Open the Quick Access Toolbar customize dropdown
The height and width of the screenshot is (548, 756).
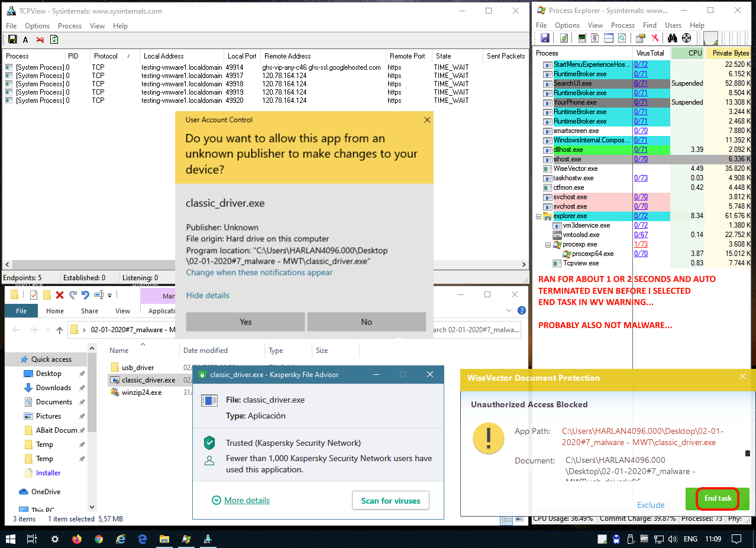coord(110,295)
